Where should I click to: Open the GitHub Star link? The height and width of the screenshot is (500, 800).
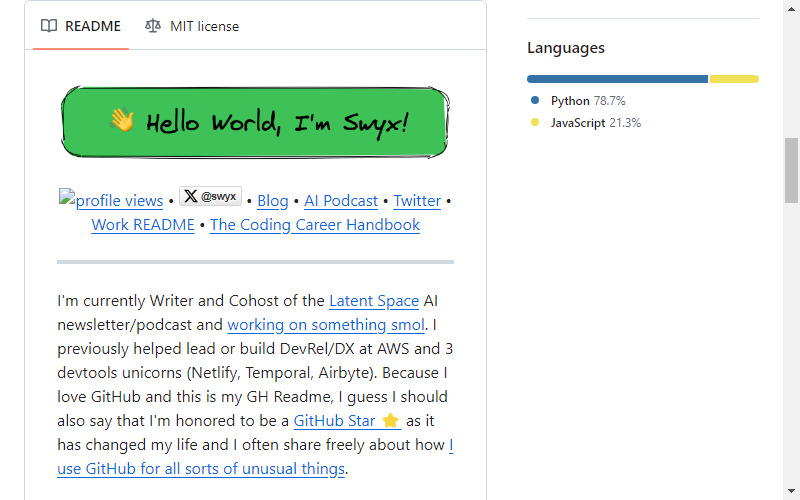pyautogui.click(x=347, y=420)
